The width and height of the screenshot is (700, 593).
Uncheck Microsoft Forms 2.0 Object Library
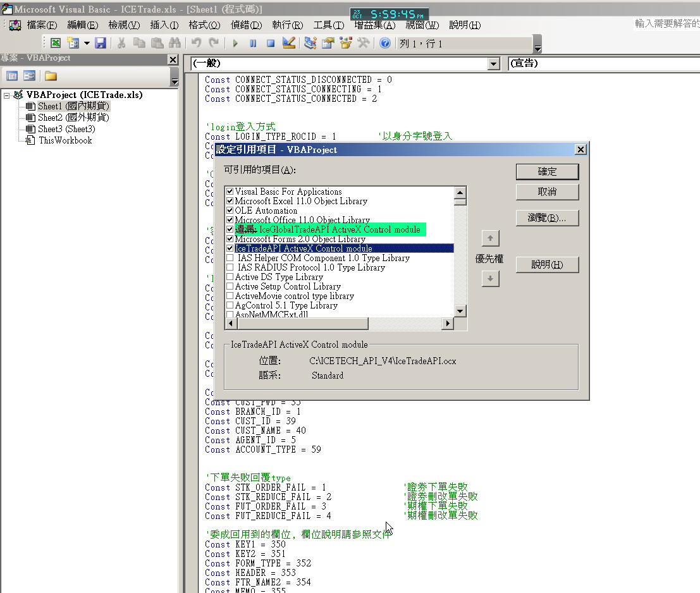(230, 239)
